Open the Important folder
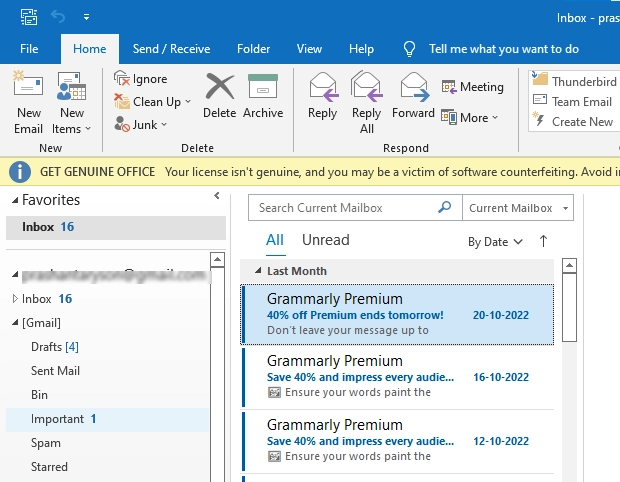 point(108,419)
